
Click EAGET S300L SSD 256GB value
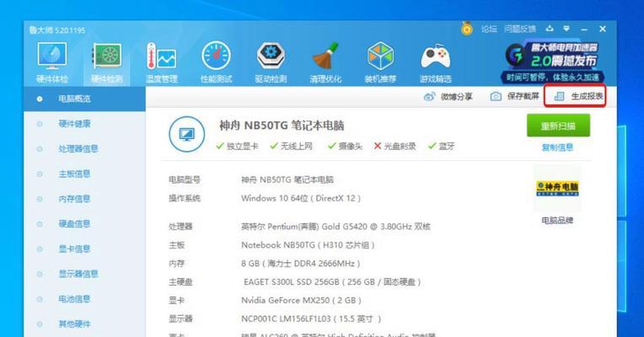click(x=332, y=282)
